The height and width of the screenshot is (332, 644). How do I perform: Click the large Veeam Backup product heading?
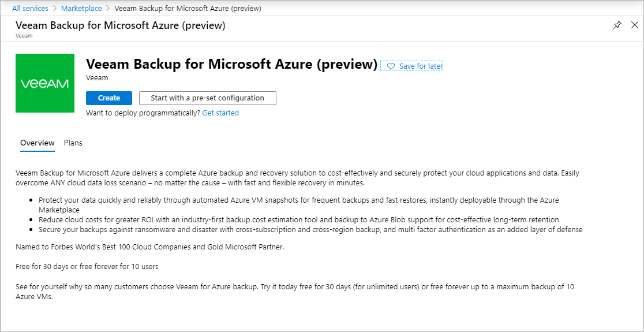231,65
